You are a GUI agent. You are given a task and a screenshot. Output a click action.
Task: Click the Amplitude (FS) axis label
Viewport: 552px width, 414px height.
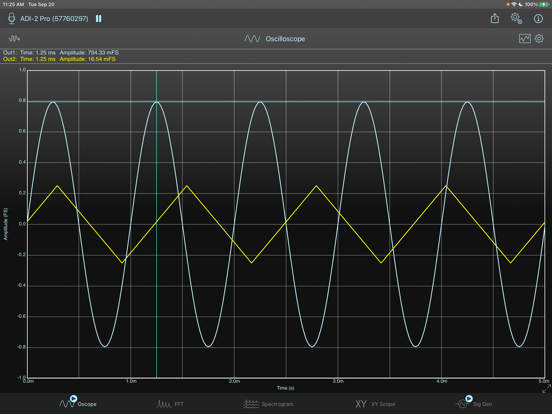(5, 224)
